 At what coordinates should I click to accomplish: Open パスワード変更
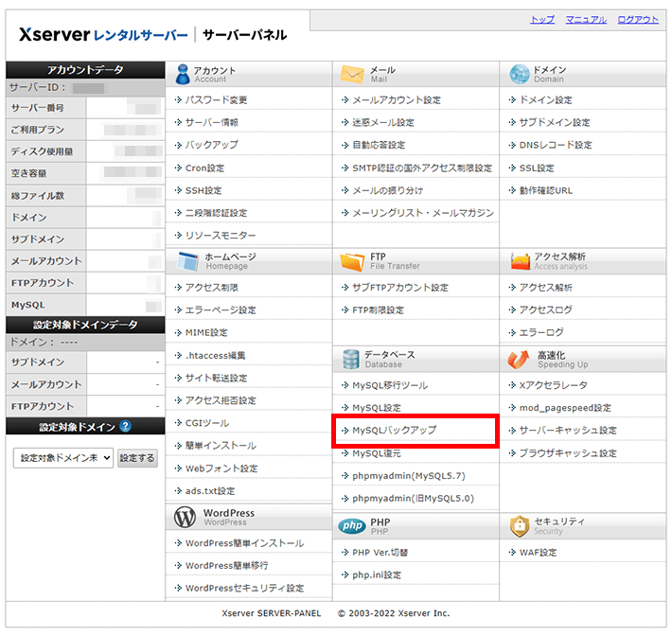click(216, 100)
